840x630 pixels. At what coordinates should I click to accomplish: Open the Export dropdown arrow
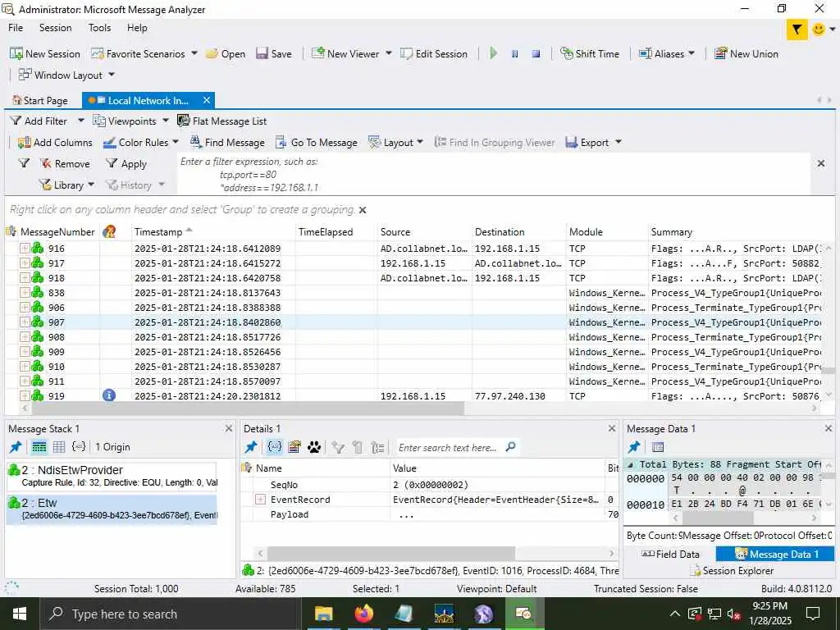pyautogui.click(x=619, y=142)
